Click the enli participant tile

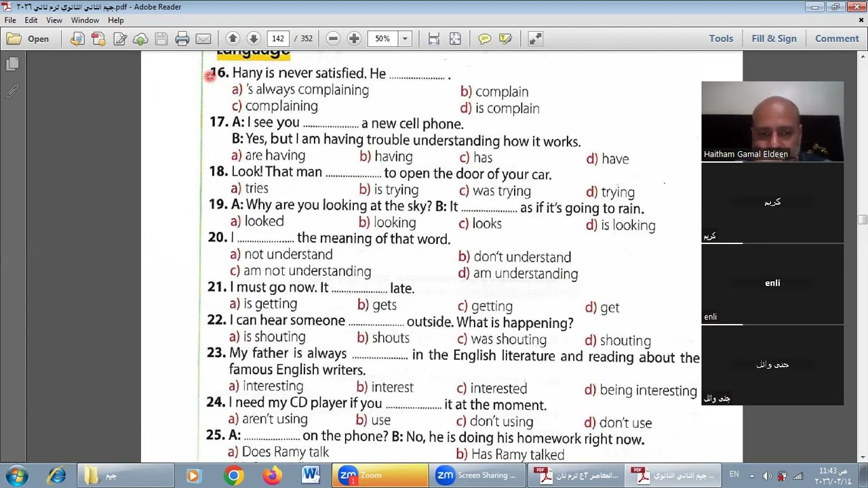772,284
